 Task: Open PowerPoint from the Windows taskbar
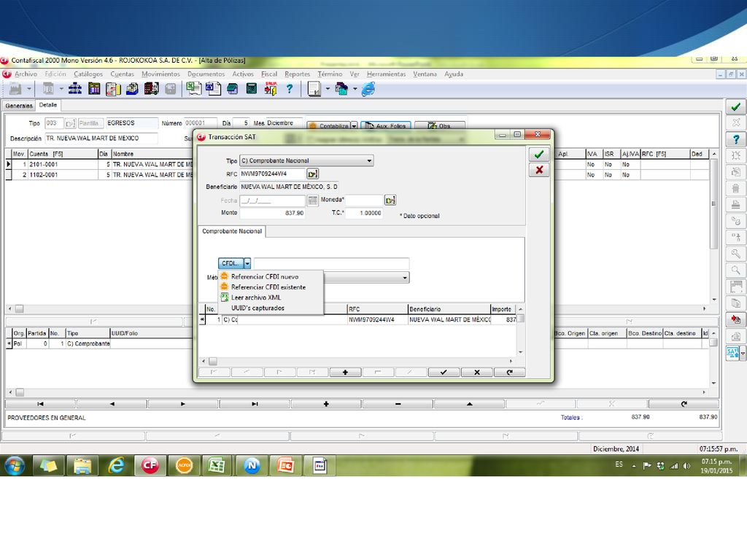[285, 465]
